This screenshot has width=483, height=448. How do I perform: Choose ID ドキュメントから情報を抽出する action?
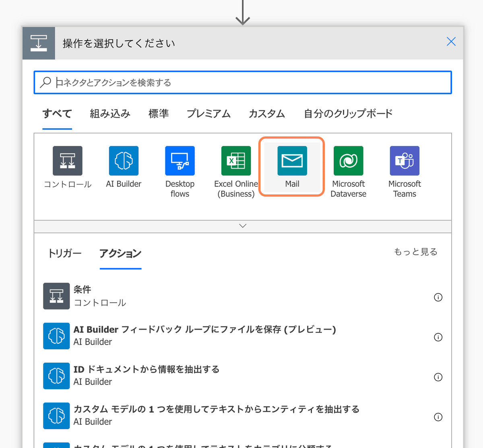pyautogui.click(x=243, y=376)
